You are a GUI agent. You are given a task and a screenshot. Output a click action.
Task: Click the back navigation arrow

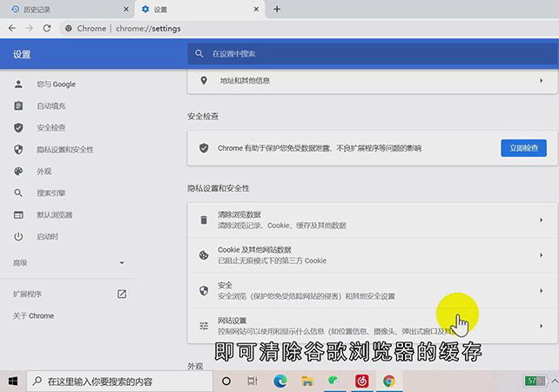coord(12,28)
